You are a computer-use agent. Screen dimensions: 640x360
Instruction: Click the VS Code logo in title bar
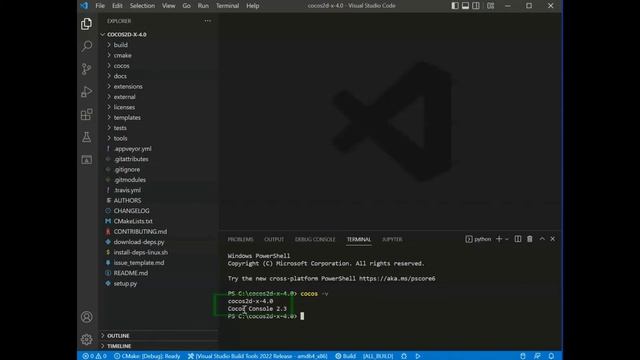(84, 6)
